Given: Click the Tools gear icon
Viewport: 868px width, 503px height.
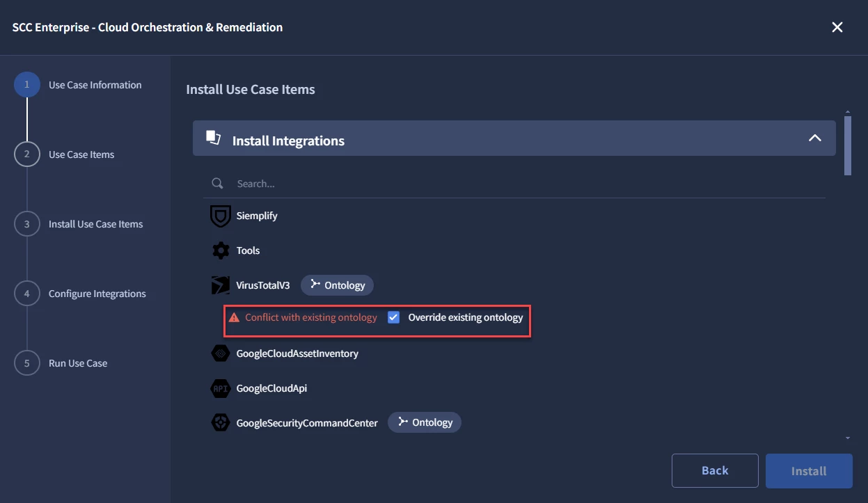Looking at the screenshot, I should [221, 250].
